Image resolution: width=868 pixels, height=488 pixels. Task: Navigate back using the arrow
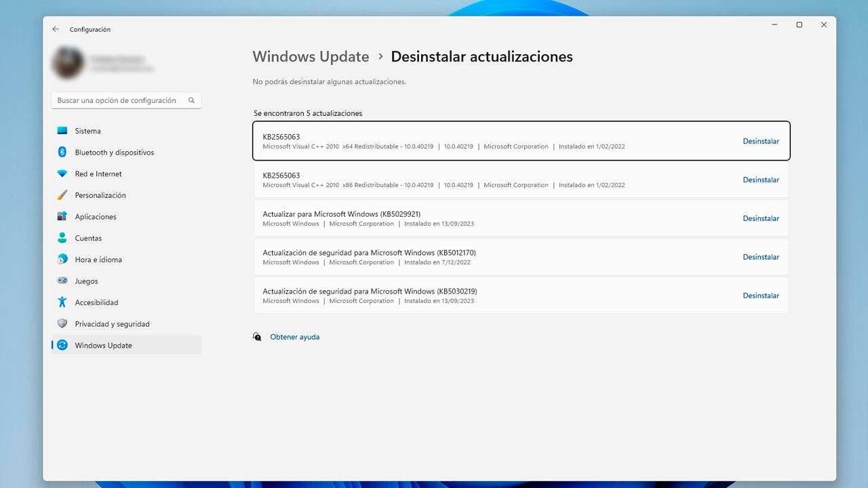click(x=56, y=28)
